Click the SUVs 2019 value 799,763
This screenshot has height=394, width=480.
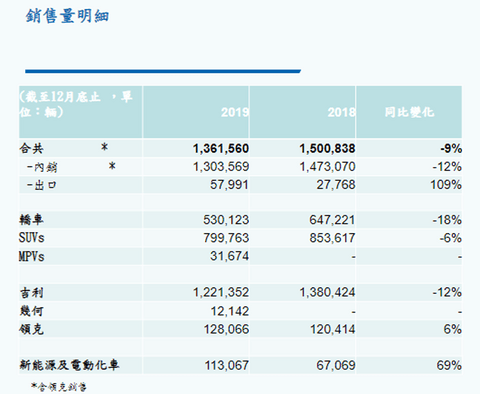[x=226, y=238]
